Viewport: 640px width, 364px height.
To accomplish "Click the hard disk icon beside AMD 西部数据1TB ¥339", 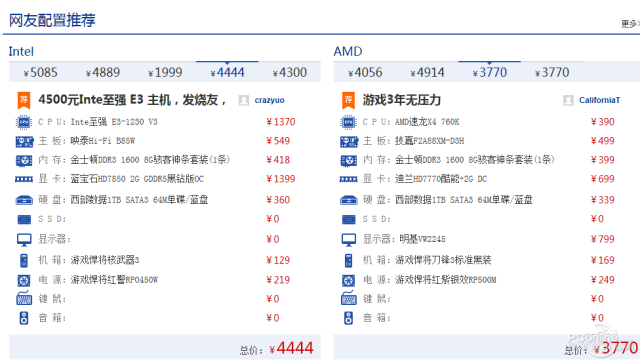I will coord(349,200).
